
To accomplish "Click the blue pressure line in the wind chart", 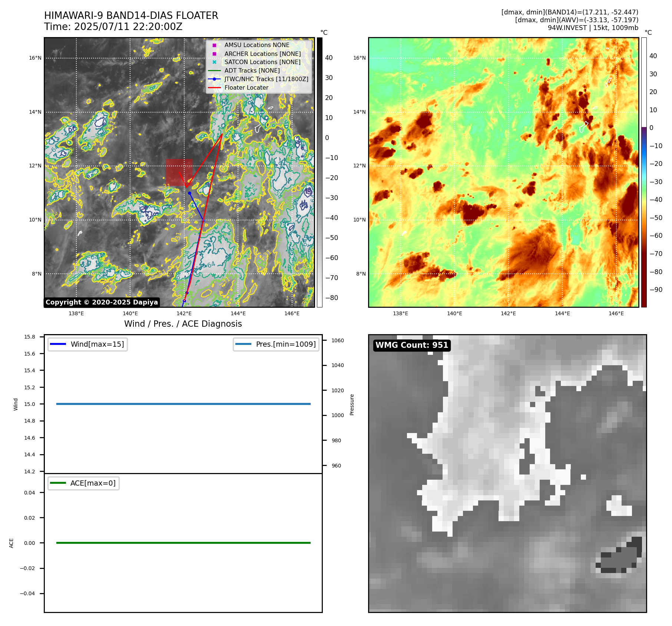I will (183, 404).
